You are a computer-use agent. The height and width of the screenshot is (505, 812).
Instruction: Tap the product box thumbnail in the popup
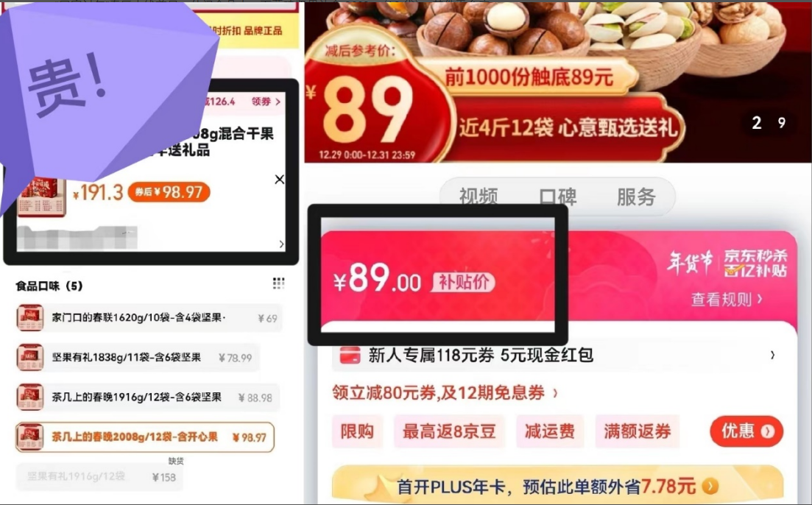[41, 197]
